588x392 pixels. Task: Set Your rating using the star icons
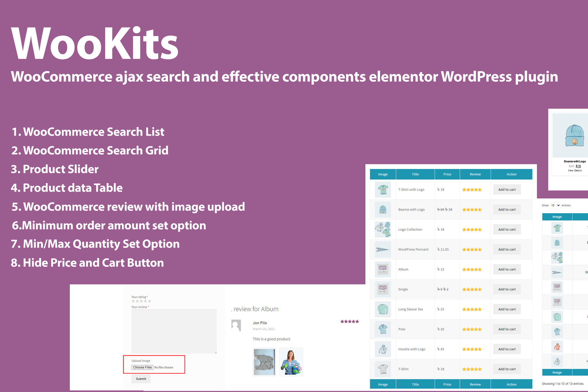[141, 301]
